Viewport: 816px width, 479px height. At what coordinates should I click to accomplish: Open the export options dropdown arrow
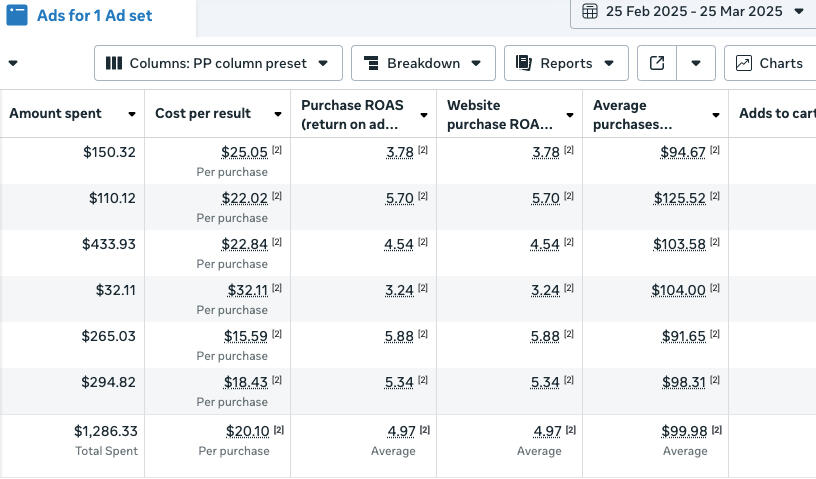click(695, 63)
